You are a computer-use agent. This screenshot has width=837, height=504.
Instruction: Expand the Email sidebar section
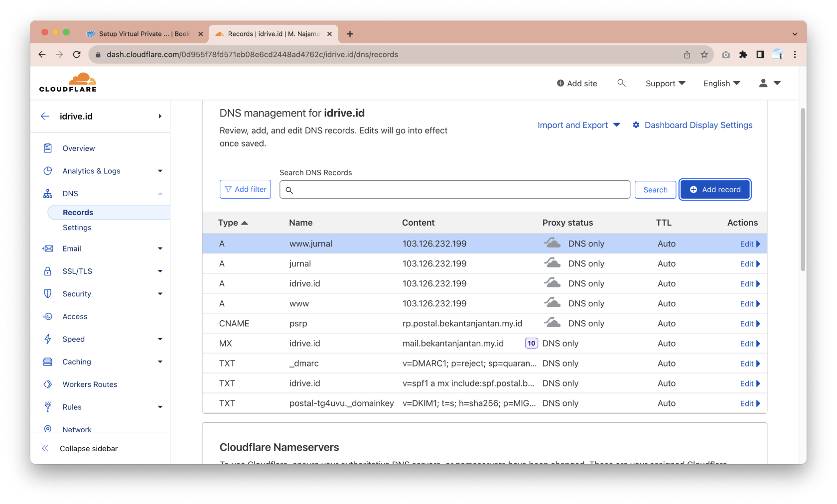[x=160, y=249]
